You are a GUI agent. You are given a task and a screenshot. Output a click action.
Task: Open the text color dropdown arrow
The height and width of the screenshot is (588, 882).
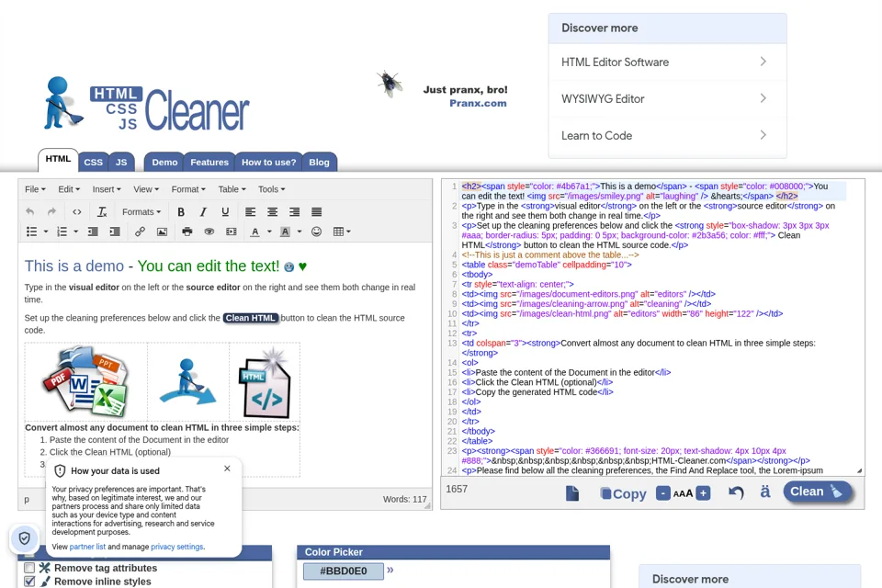coord(269,232)
